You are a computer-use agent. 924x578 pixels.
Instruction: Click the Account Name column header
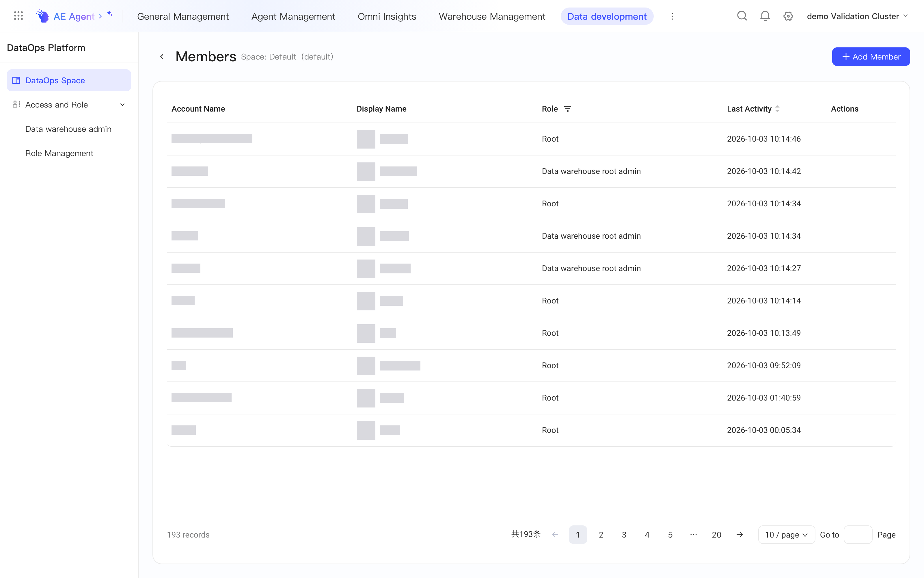(x=198, y=109)
